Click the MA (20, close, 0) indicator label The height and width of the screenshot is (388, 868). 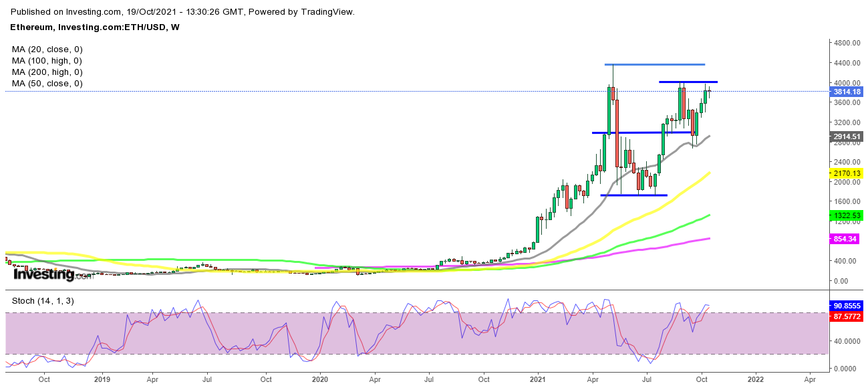click(47, 49)
